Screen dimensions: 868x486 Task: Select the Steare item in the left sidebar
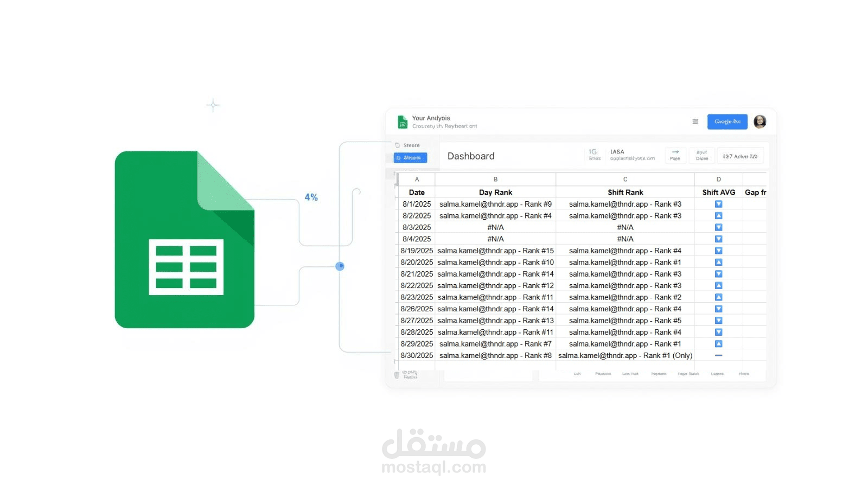click(408, 145)
